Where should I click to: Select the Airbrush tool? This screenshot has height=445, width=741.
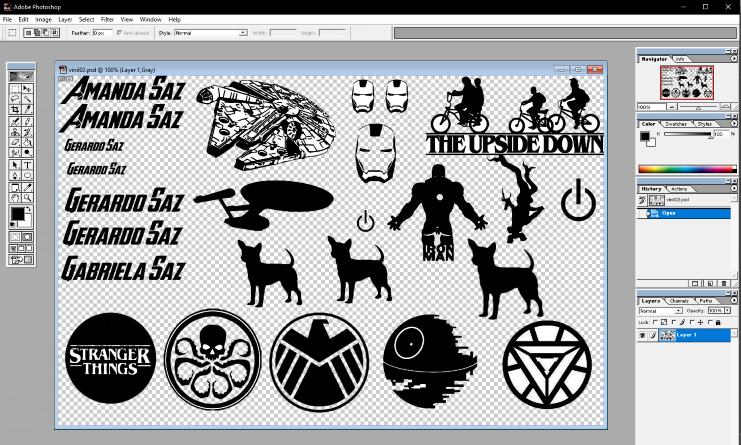point(15,121)
